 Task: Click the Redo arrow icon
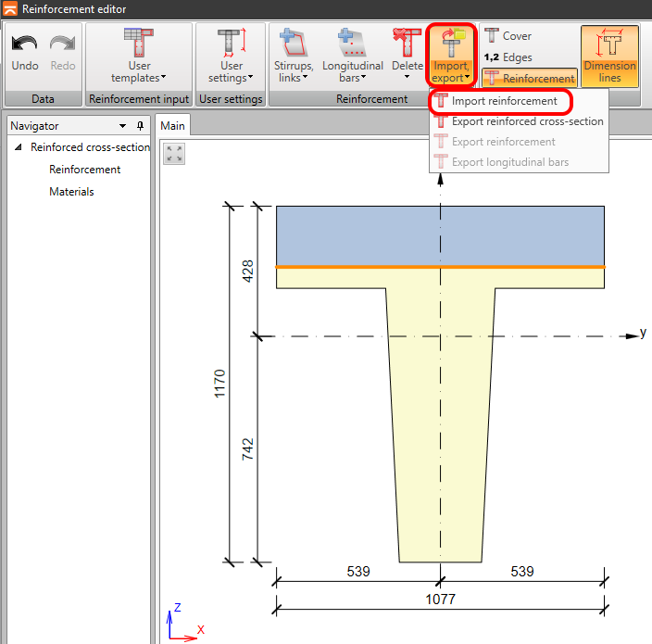[62, 44]
